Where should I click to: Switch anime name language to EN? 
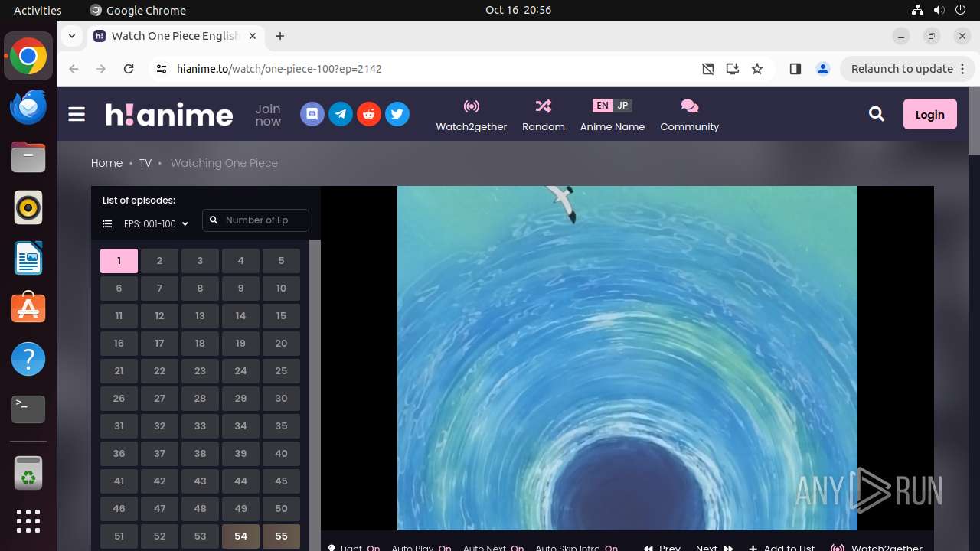point(603,106)
